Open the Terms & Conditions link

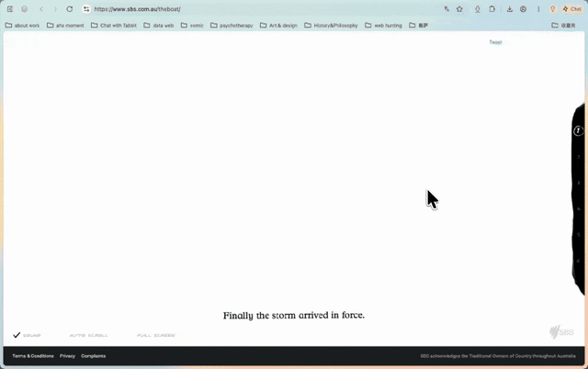(x=33, y=356)
